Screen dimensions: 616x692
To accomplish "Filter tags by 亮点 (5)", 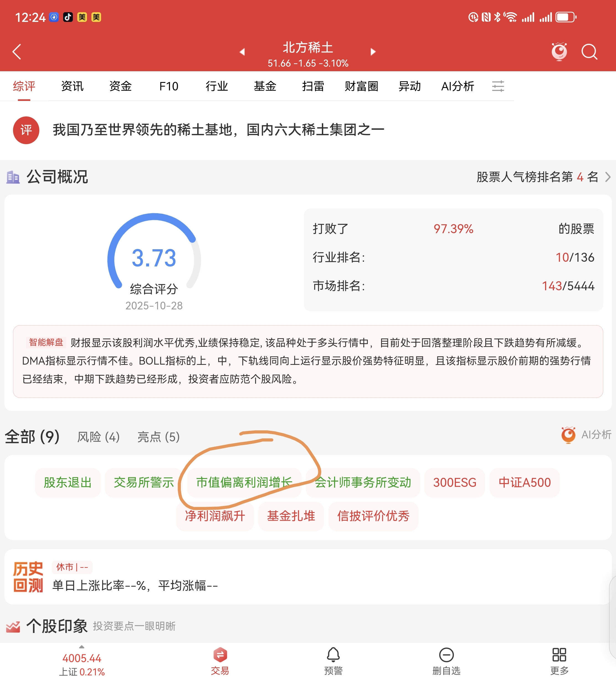I will [x=158, y=437].
